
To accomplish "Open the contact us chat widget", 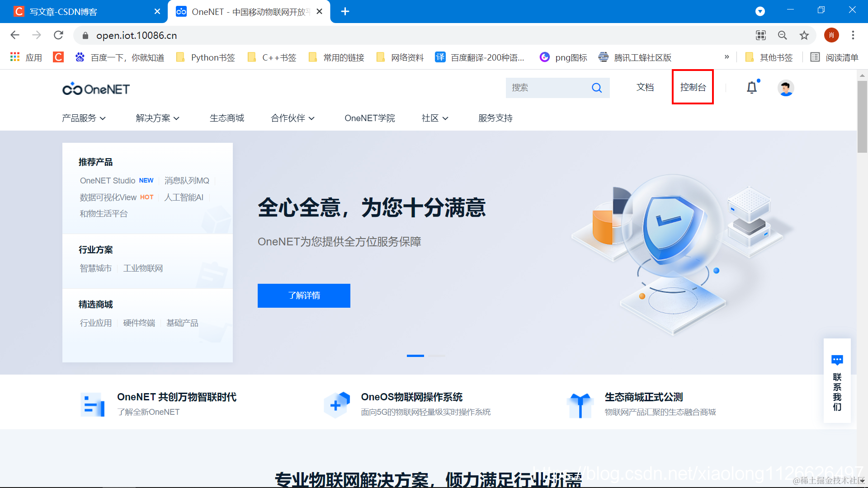I will (x=837, y=380).
